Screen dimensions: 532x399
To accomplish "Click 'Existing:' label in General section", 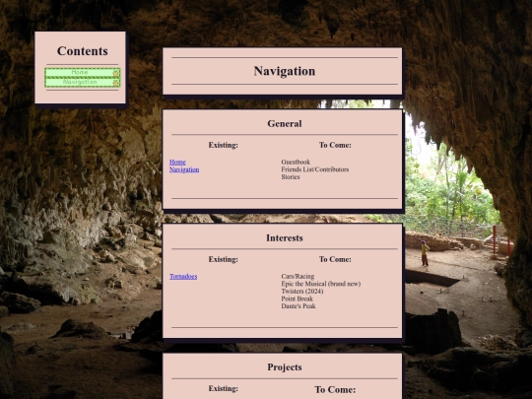I will click(224, 145).
